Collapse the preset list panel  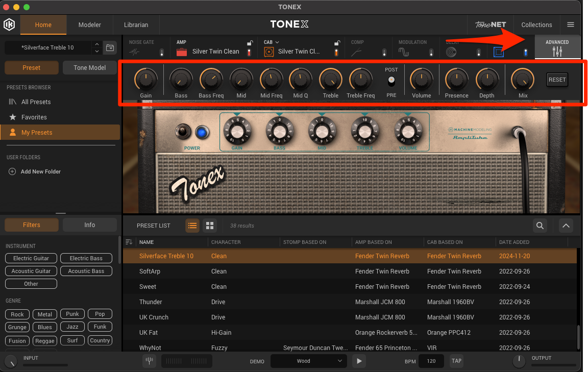click(x=566, y=226)
